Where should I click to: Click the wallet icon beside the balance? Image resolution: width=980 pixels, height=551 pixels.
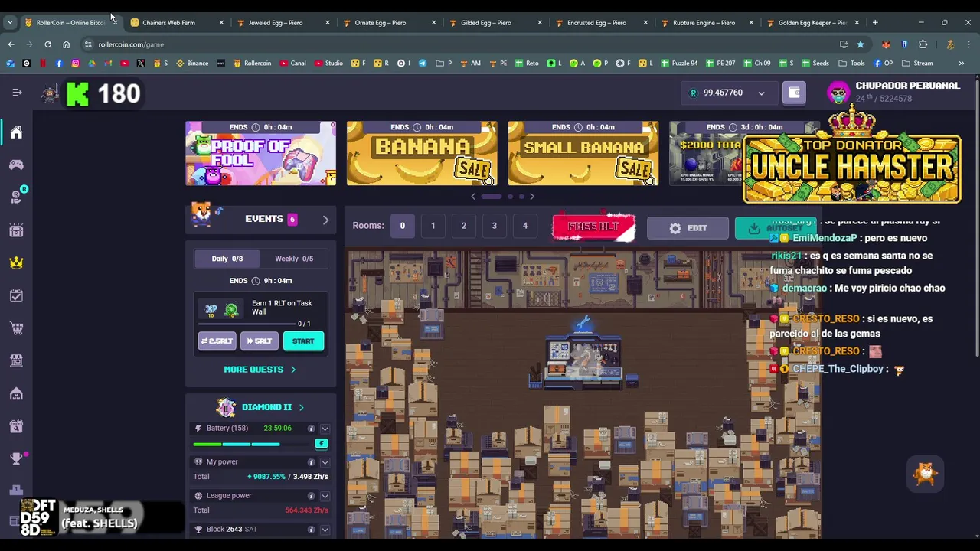click(x=794, y=93)
